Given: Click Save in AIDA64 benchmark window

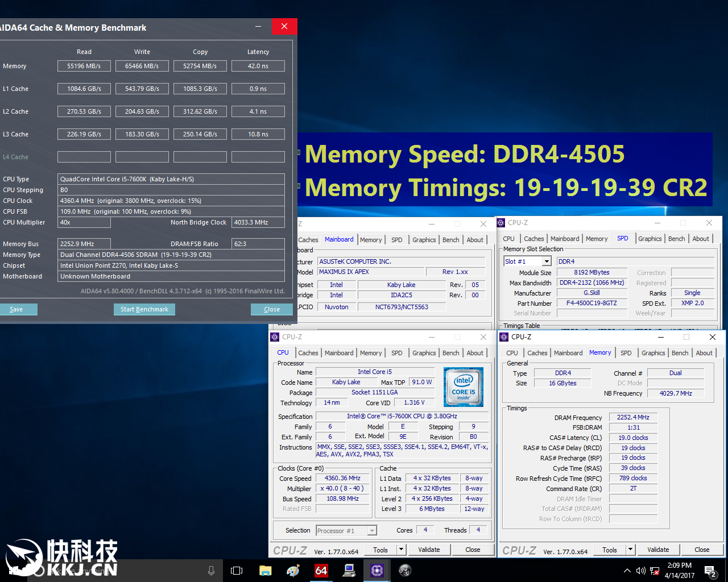Looking at the screenshot, I should click(16, 309).
